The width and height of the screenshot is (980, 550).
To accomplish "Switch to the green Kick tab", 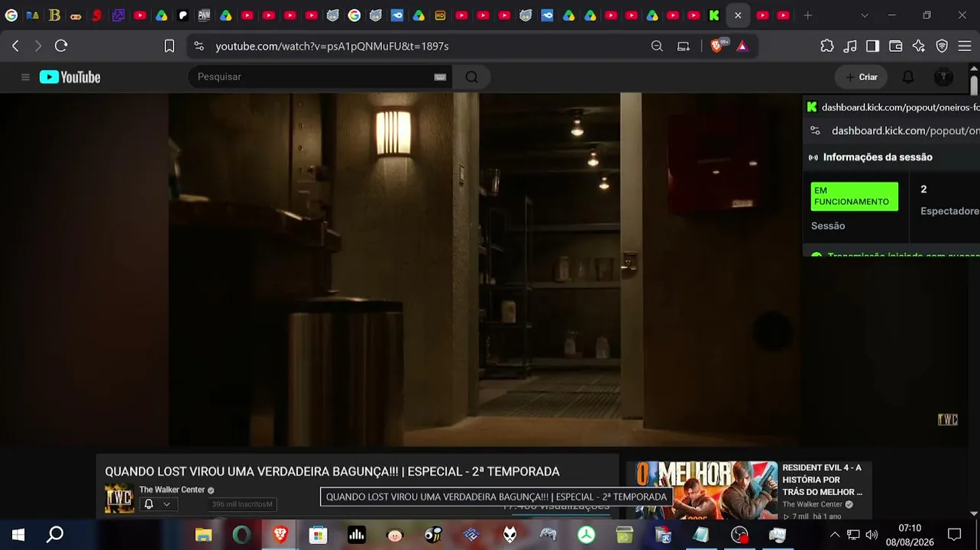I will tap(714, 15).
